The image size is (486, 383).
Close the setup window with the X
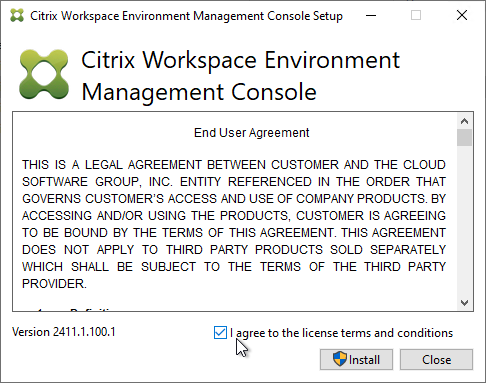click(462, 15)
